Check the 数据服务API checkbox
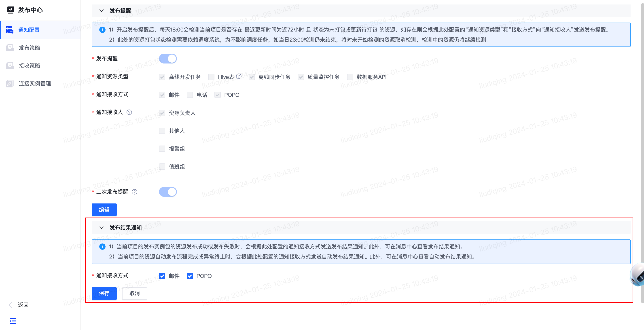644x330 pixels. (350, 77)
